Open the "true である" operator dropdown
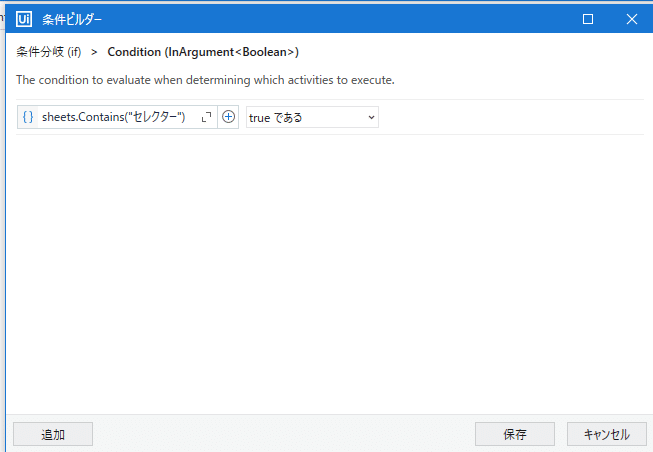 pyautogui.click(x=312, y=117)
